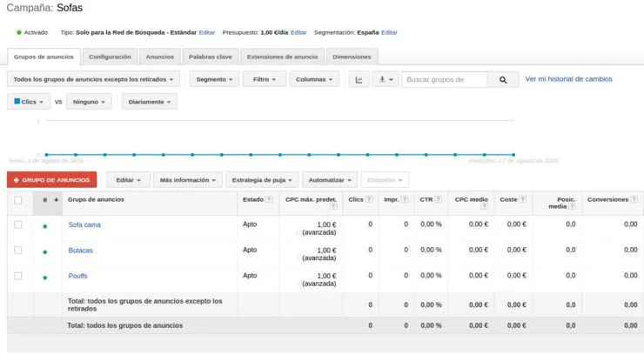Switch to Dimensiones tab
This screenshot has width=644, height=361.
(x=352, y=57)
